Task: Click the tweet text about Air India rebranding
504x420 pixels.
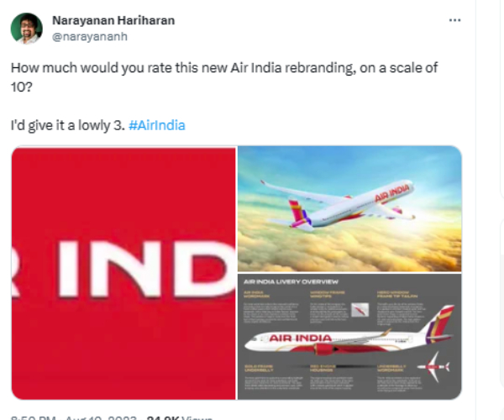Action: pos(224,77)
